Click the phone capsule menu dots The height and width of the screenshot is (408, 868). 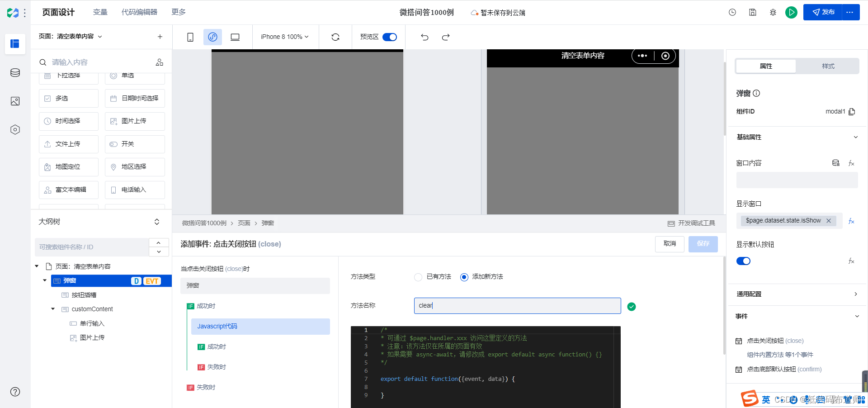point(642,56)
